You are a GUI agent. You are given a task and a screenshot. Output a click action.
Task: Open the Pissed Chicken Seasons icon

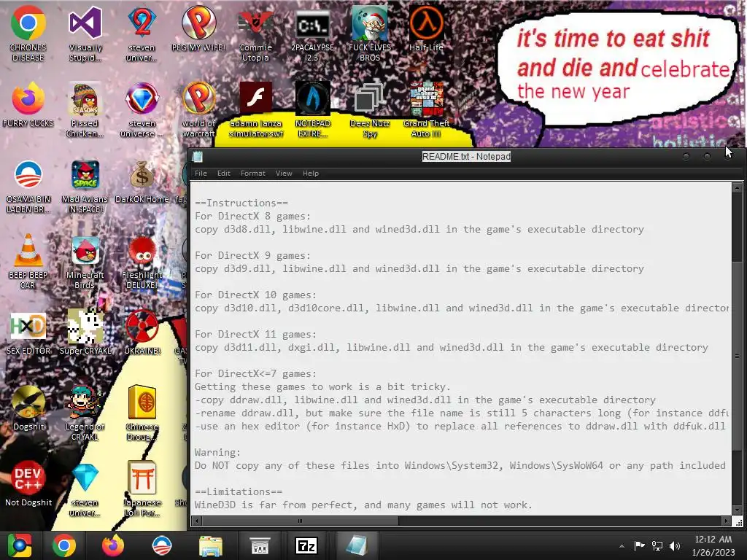pos(85,109)
